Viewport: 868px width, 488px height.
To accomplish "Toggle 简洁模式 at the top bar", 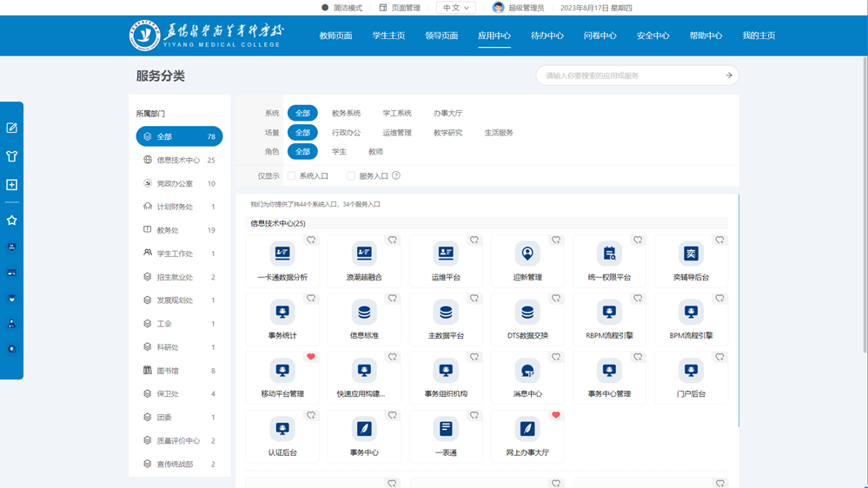I will point(341,8).
